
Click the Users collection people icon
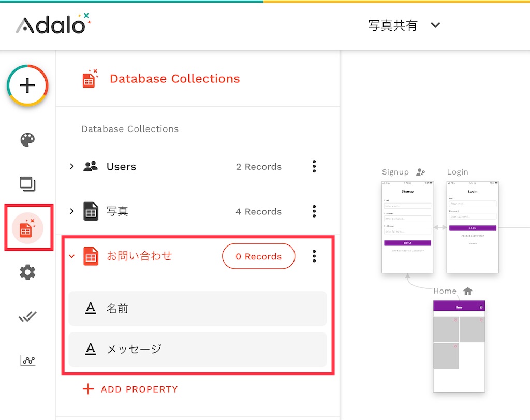91,166
